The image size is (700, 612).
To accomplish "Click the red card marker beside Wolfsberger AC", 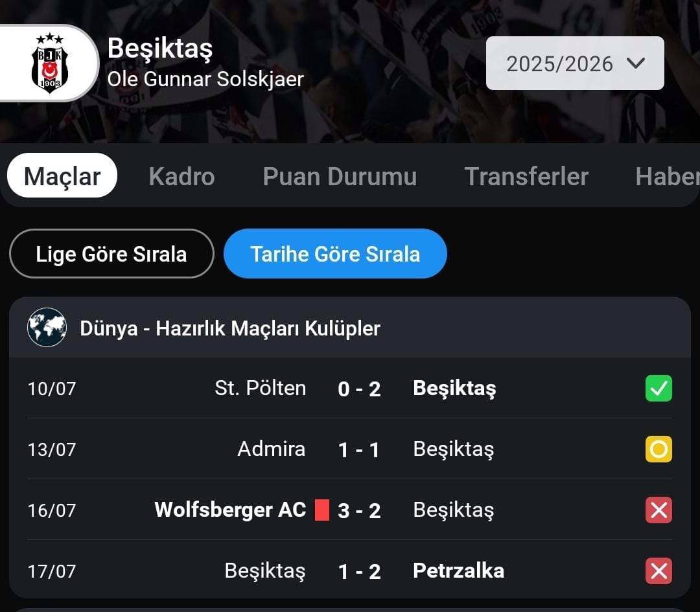I will click(322, 510).
